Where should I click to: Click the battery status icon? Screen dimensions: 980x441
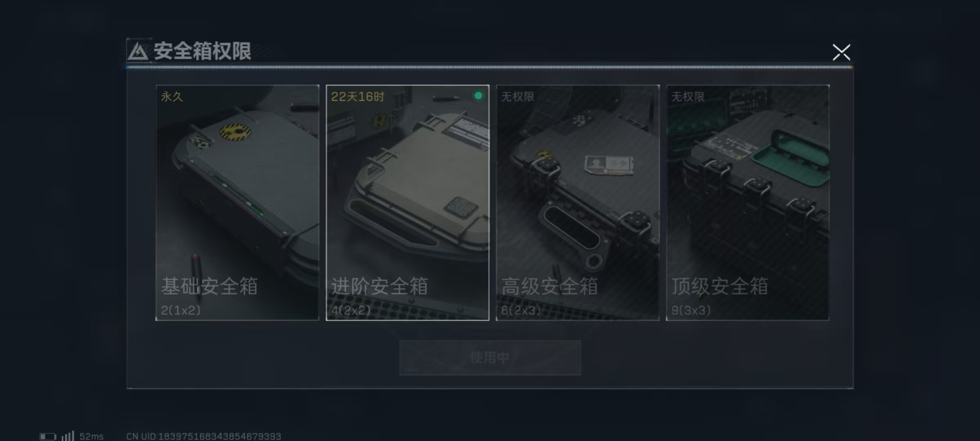(48, 436)
